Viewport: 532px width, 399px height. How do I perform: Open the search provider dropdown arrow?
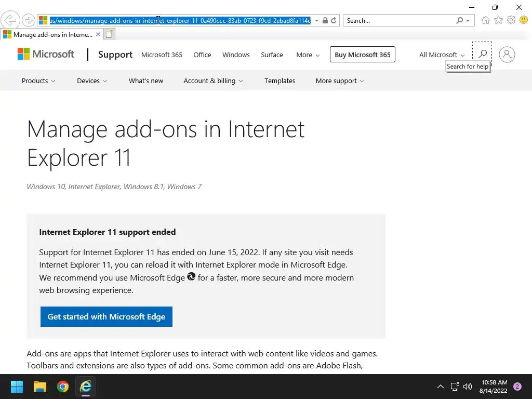click(x=468, y=20)
